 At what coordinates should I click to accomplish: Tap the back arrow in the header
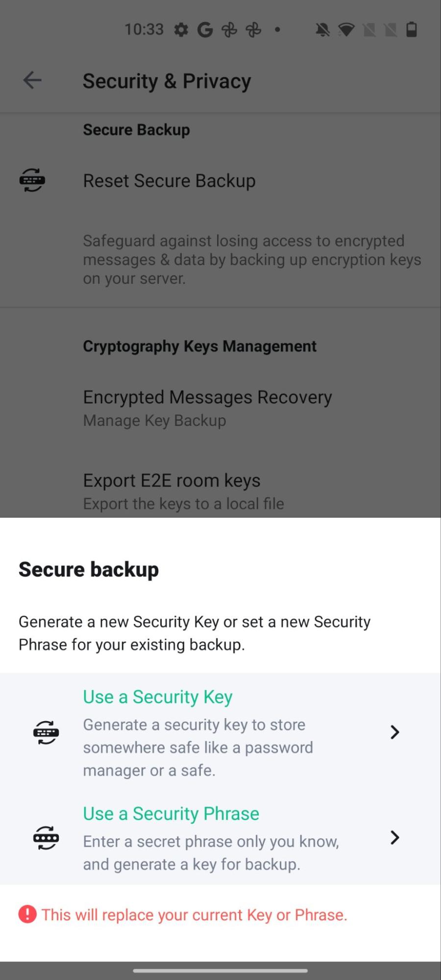32,80
